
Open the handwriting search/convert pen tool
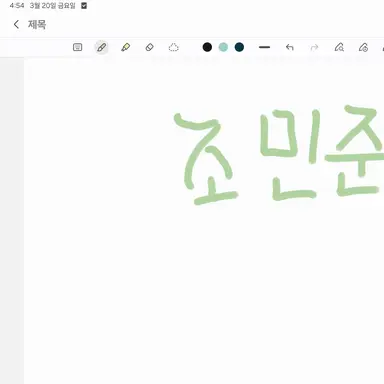tap(339, 47)
